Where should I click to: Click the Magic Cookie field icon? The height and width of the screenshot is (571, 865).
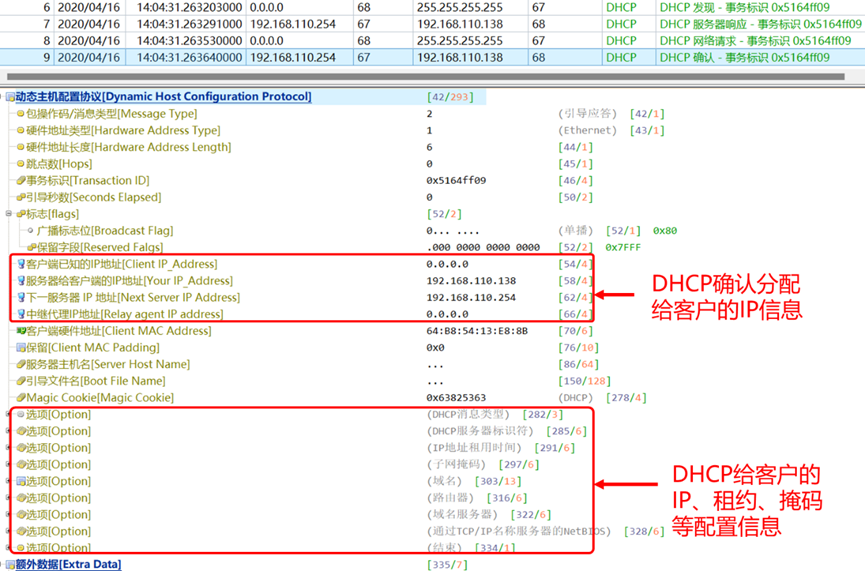point(21,397)
